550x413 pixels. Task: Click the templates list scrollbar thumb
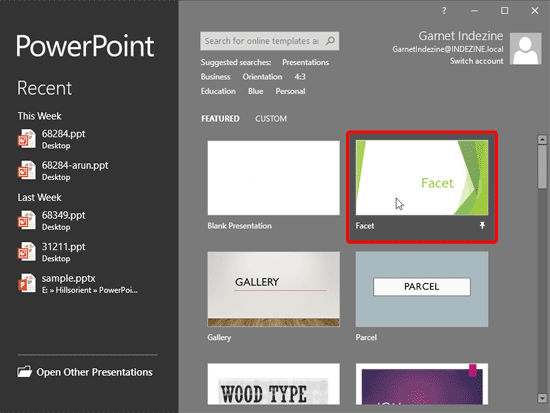542,167
